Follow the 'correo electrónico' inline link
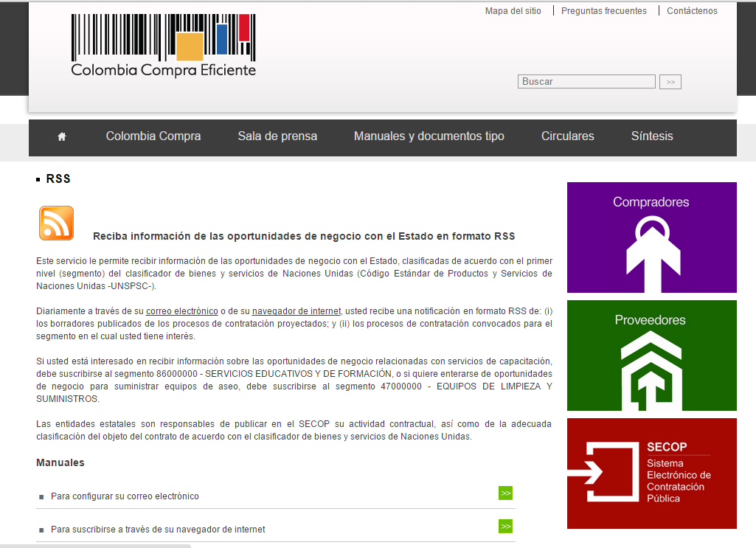The width and height of the screenshot is (756, 548). (181, 311)
